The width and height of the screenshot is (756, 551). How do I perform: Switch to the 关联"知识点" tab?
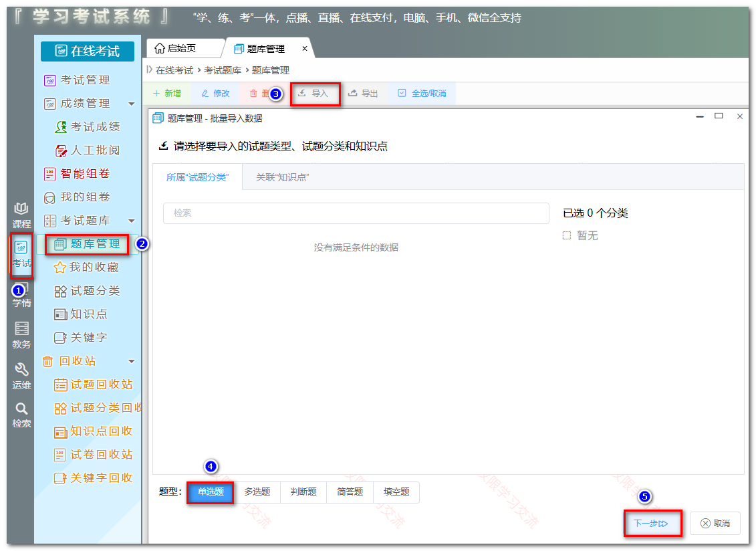tap(283, 178)
